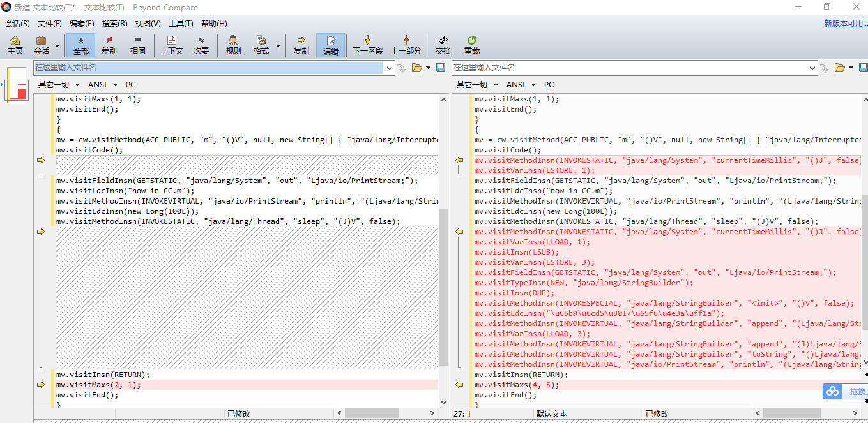The width and height of the screenshot is (868, 423).
Task: Click the left pane PC line-ending label
Action: coord(130,85)
